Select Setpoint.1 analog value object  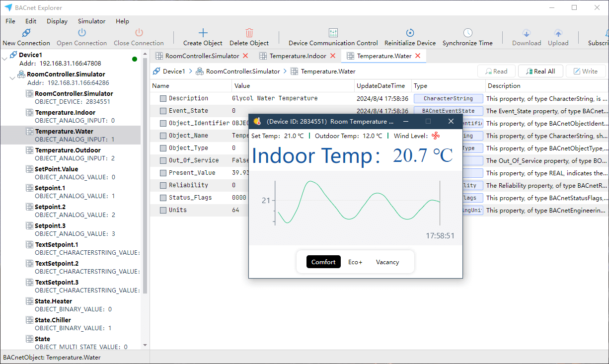(50, 188)
